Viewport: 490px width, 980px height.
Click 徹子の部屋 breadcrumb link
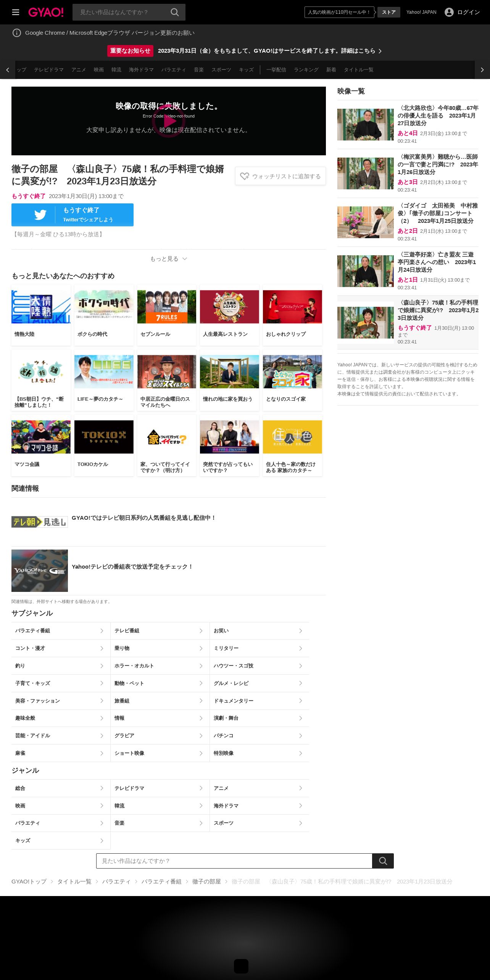[206, 881]
